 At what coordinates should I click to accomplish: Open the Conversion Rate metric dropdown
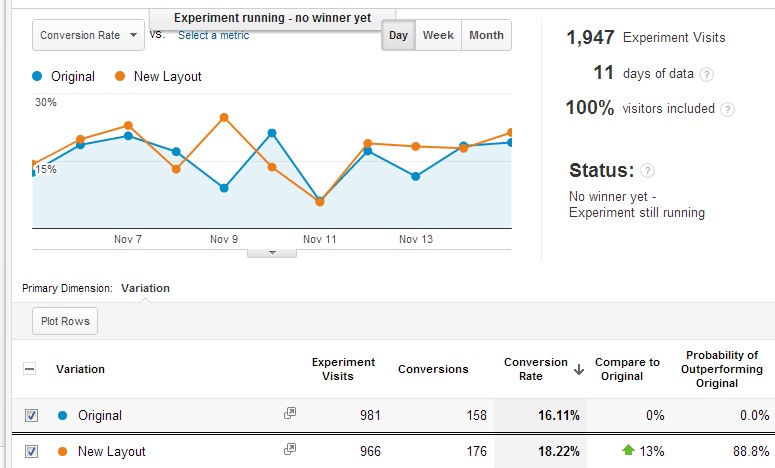88,35
